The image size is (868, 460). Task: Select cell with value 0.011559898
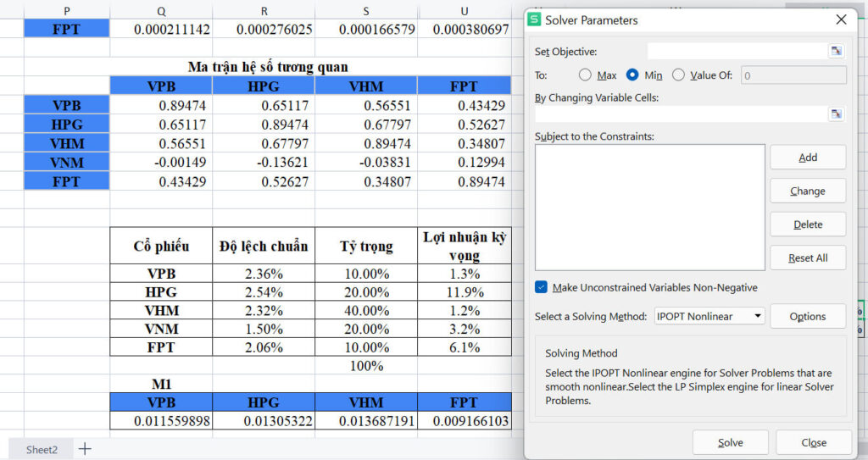click(x=161, y=420)
